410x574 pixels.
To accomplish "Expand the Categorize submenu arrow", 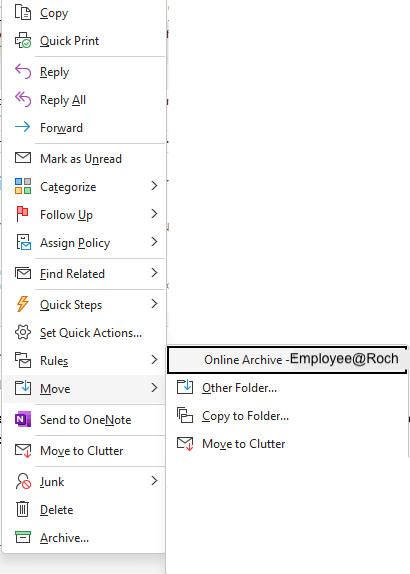I will click(x=154, y=186).
